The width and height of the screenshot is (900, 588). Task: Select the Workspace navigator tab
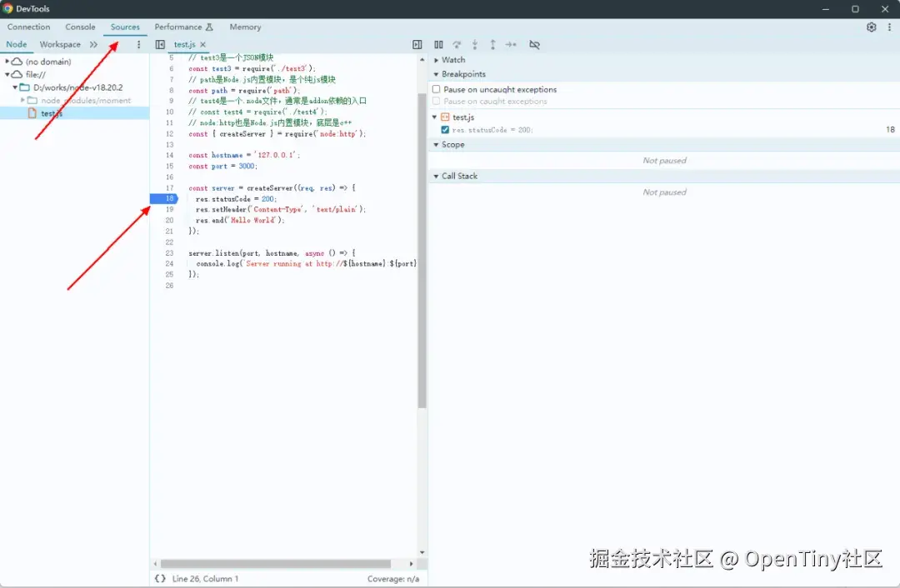pyautogui.click(x=60, y=44)
